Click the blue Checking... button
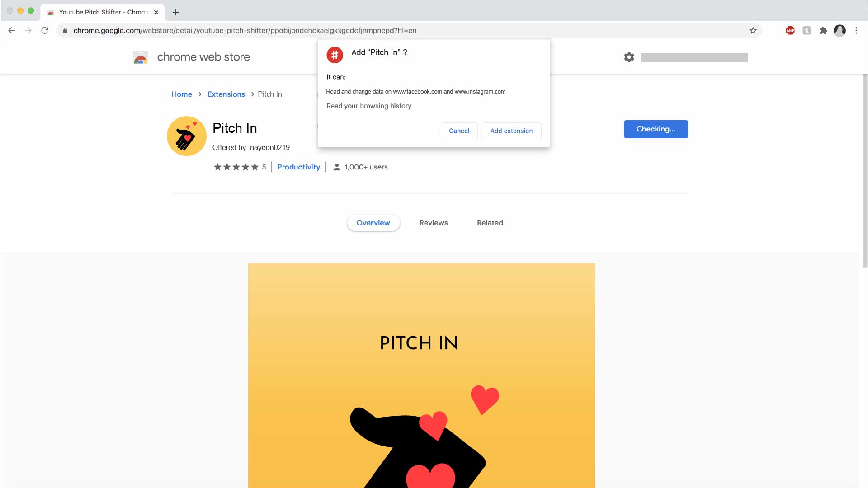The height and width of the screenshot is (488, 868). pos(656,129)
